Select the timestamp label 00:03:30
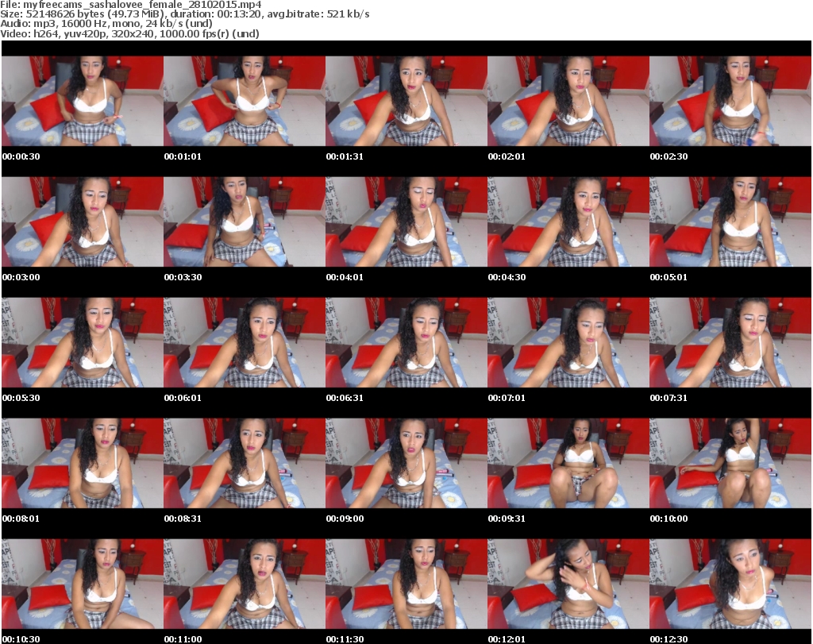 tap(183, 277)
